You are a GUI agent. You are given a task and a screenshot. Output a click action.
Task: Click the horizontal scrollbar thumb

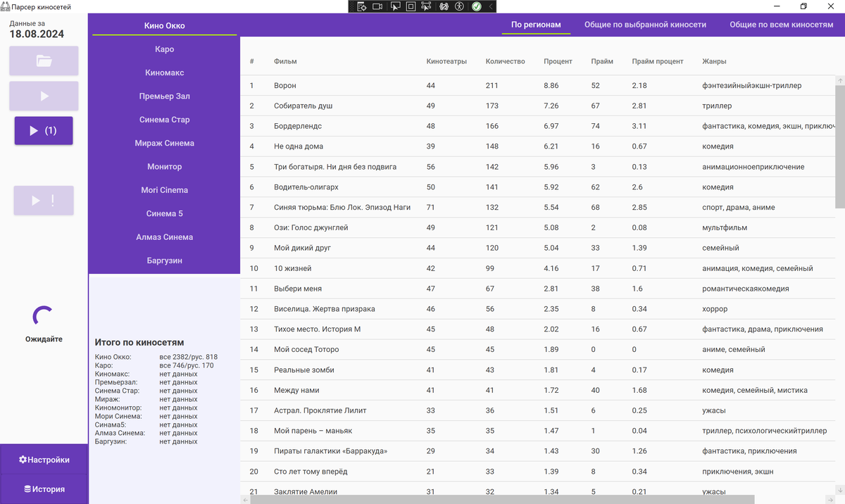pyautogui.click(x=502, y=499)
